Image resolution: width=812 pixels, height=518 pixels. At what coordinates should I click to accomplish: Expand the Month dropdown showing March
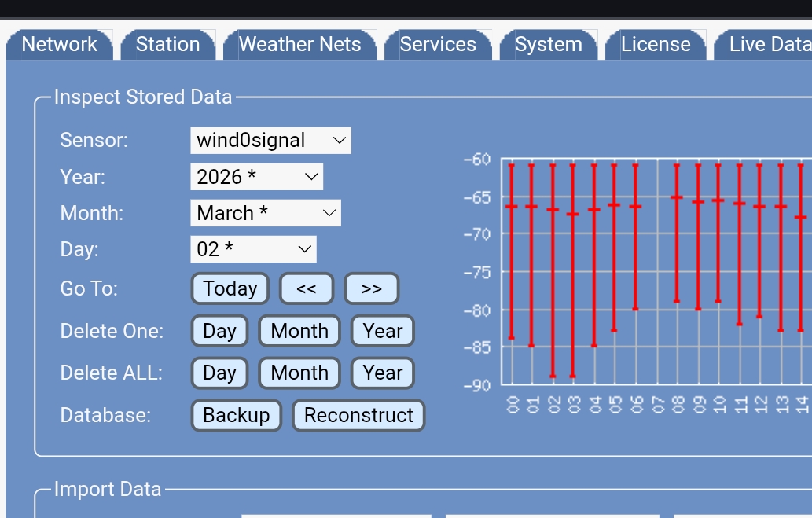pyautogui.click(x=265, y=212)
